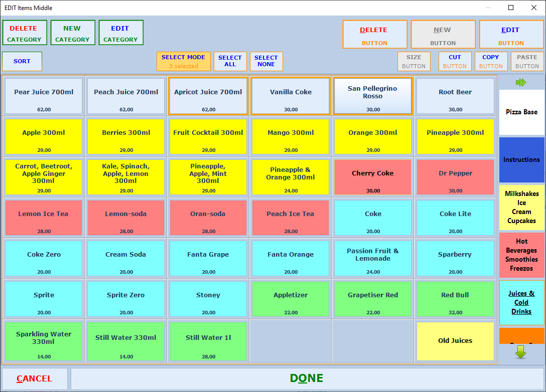Copy the selected buttons
This screenshot has height=392, width=546.
pos(490,61)
